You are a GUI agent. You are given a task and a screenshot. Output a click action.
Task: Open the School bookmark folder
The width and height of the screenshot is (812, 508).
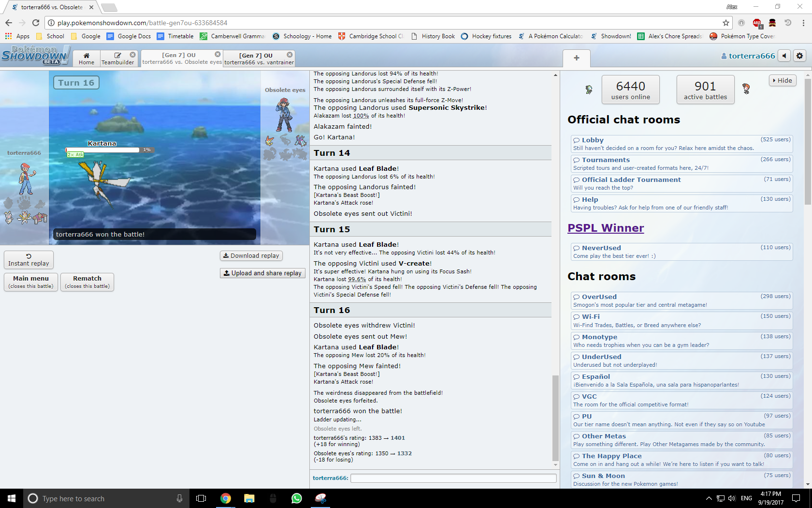(x=50, y=36)
